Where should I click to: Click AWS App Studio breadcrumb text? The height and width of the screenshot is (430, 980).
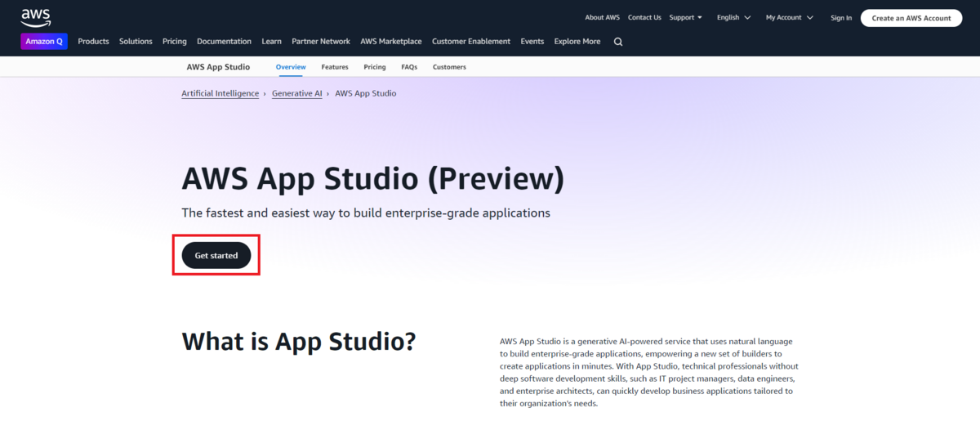click(366, 93)
